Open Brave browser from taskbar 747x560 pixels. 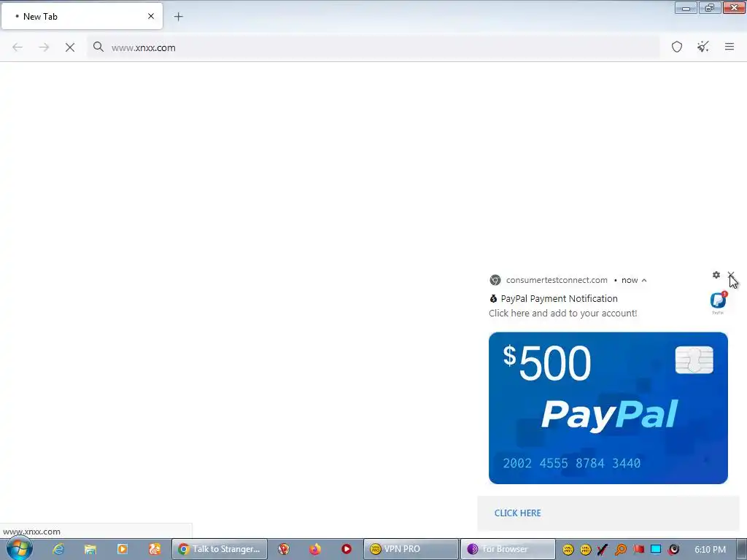pyautogui.click(x=284, y=549)
